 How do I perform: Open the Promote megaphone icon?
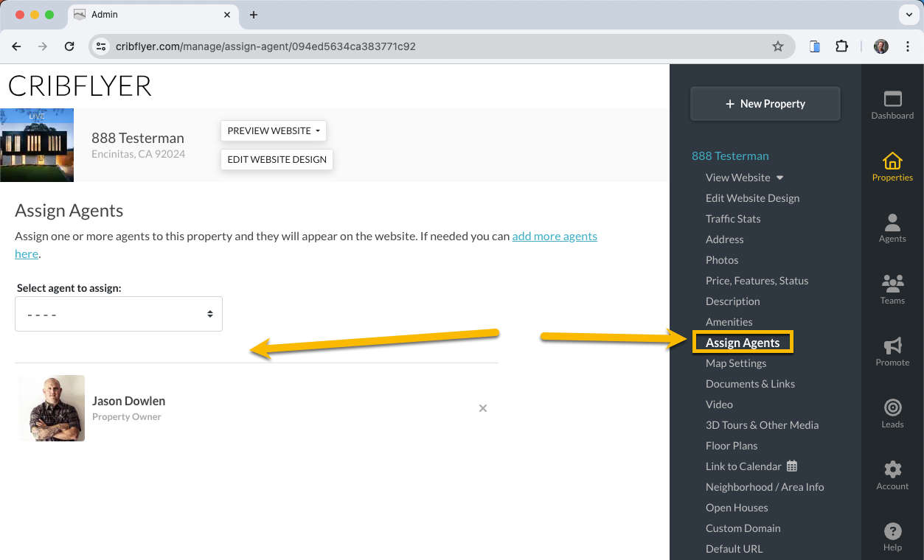892,345
